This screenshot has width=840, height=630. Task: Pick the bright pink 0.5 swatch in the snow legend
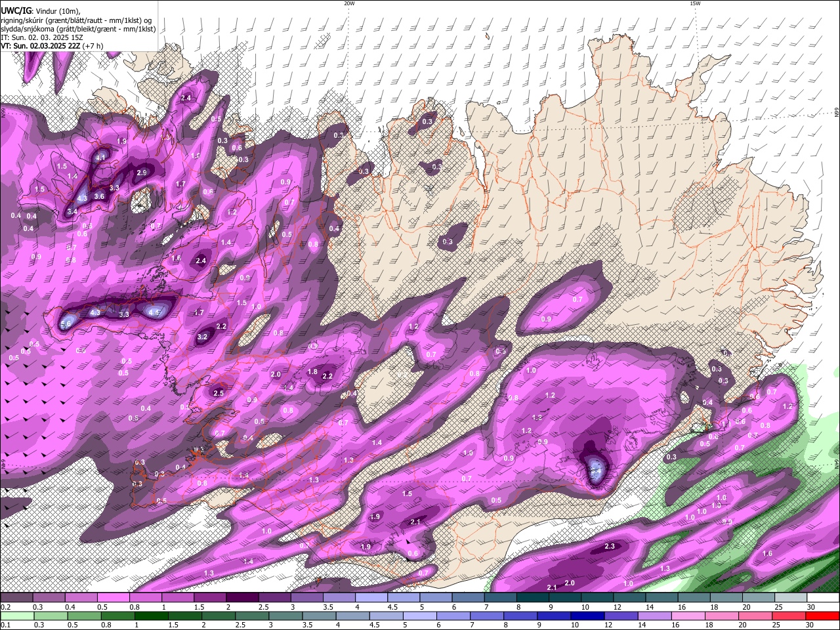click(x=112, y=598)
